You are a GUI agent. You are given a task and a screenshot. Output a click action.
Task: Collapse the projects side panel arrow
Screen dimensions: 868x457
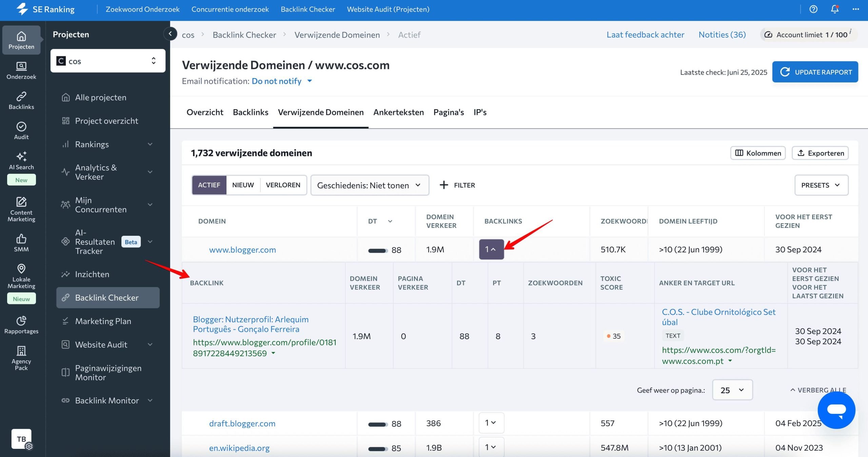[x=170, y=34]
